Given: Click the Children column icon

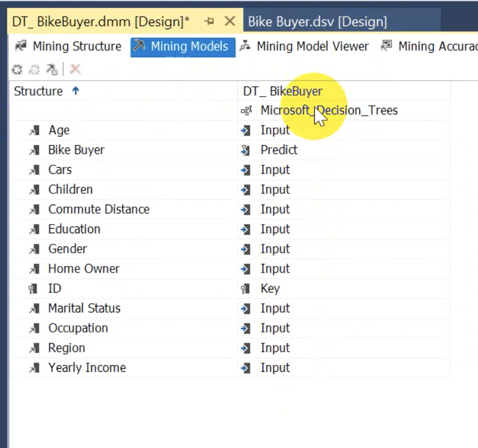Looking at the screenshot, I should 34,190.
